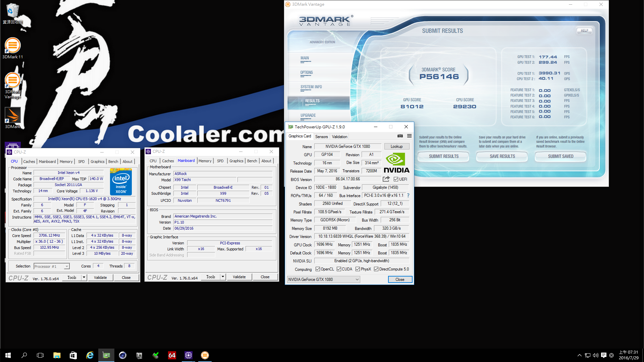Viewport: 644px width, 362px height.
Task: Click the GPU-Z screenshot camera icon
Action: click(400, 136)
